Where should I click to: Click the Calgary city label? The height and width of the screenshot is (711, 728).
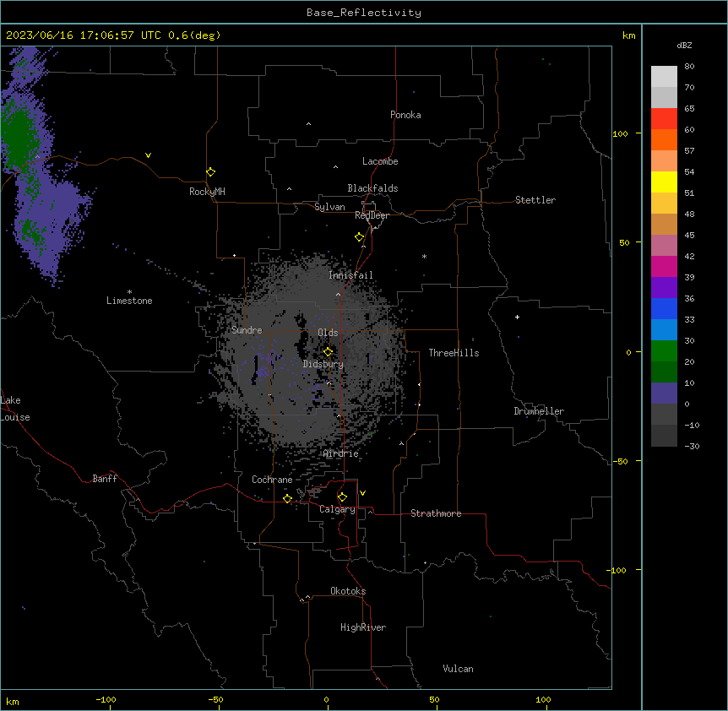pyautogui.click(x=338, y=509)
